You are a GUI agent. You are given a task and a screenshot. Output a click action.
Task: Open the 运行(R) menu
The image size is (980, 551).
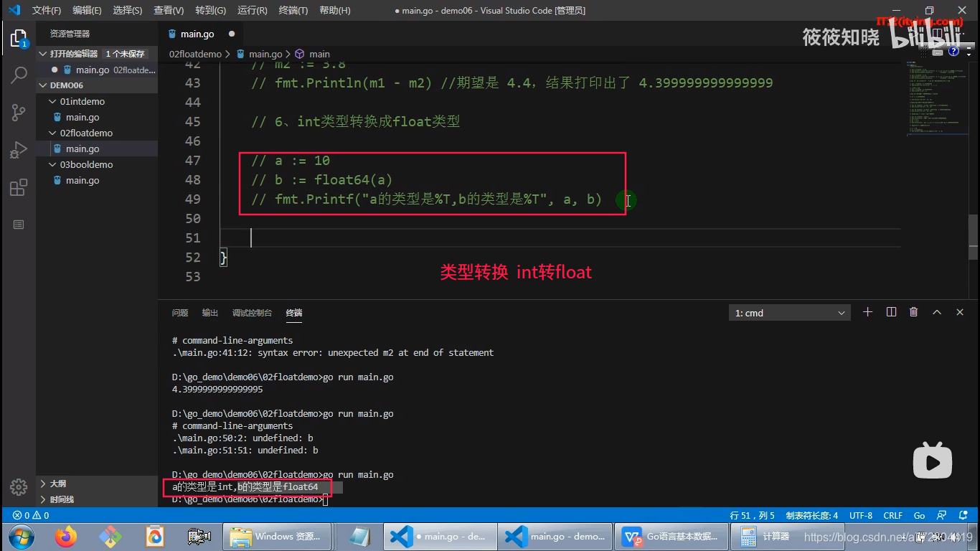tap(252, 10)
